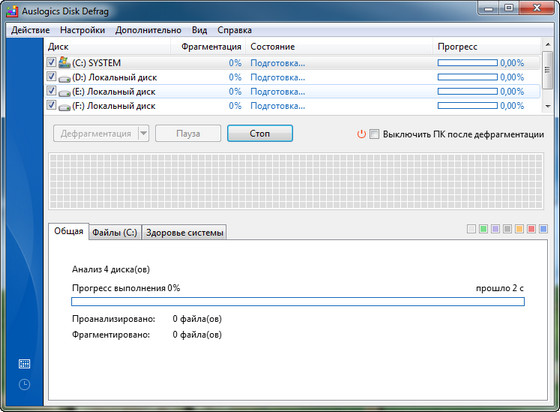Click the purple legend color swatch
The height and width of the screenshot is (412, 560).
click(495, 229)
